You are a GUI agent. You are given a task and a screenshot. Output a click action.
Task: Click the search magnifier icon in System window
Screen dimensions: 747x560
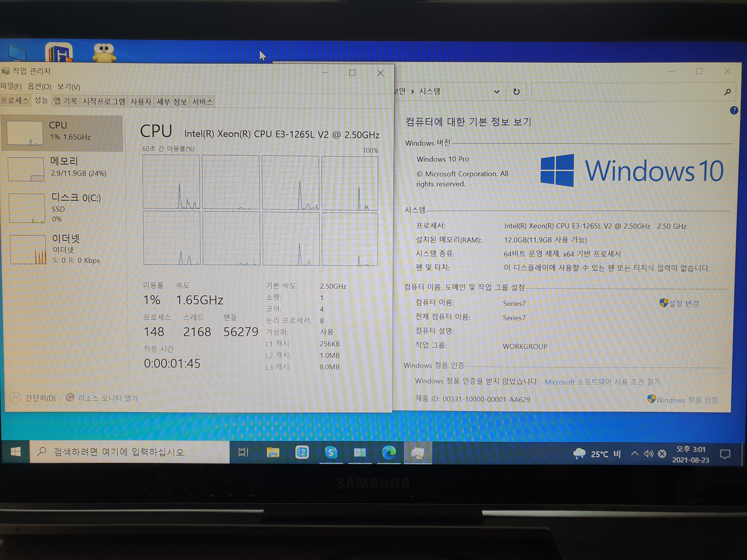click(728, 92)
